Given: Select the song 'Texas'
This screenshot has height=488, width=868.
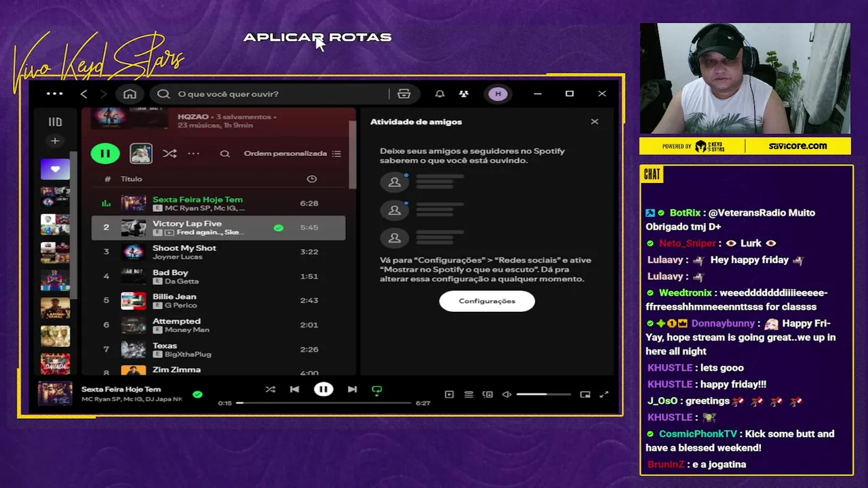Looking at the screenshot, I should coord(218,350).
